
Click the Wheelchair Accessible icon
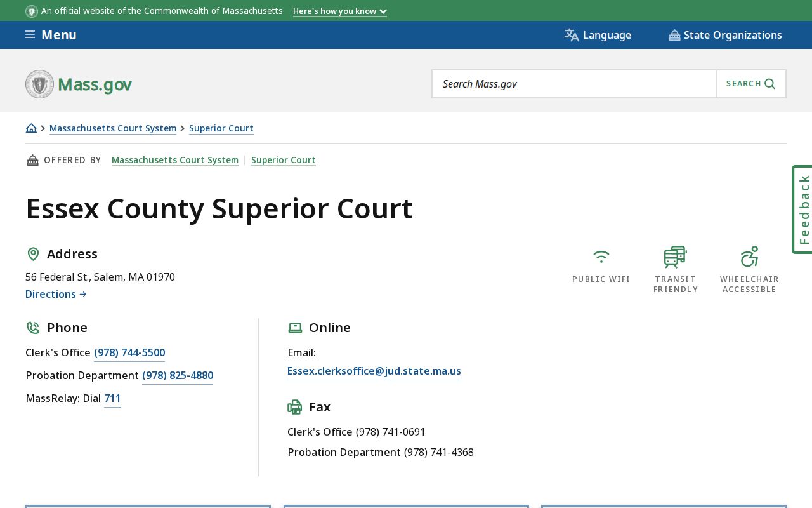tap(749, 257)
